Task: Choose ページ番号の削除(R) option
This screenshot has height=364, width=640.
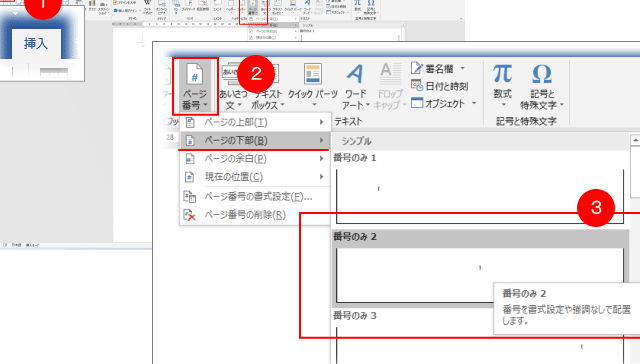Action: point(255,215)
